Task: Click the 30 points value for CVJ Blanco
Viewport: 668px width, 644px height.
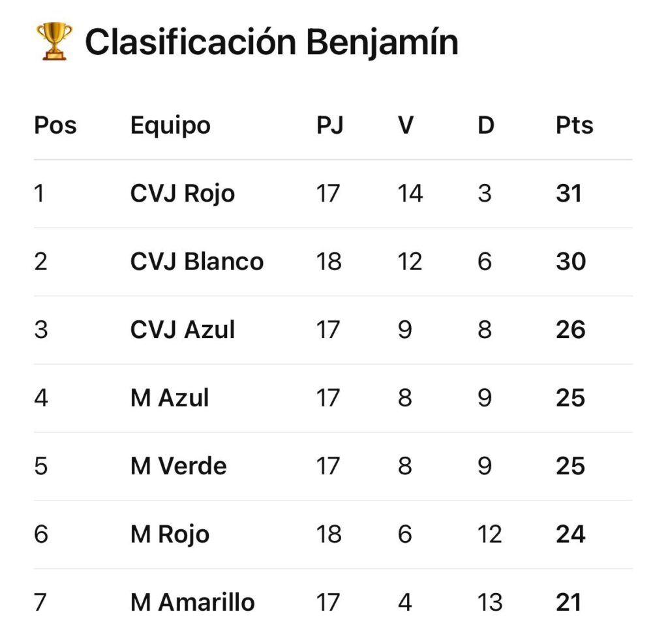Action: point(571,261)
